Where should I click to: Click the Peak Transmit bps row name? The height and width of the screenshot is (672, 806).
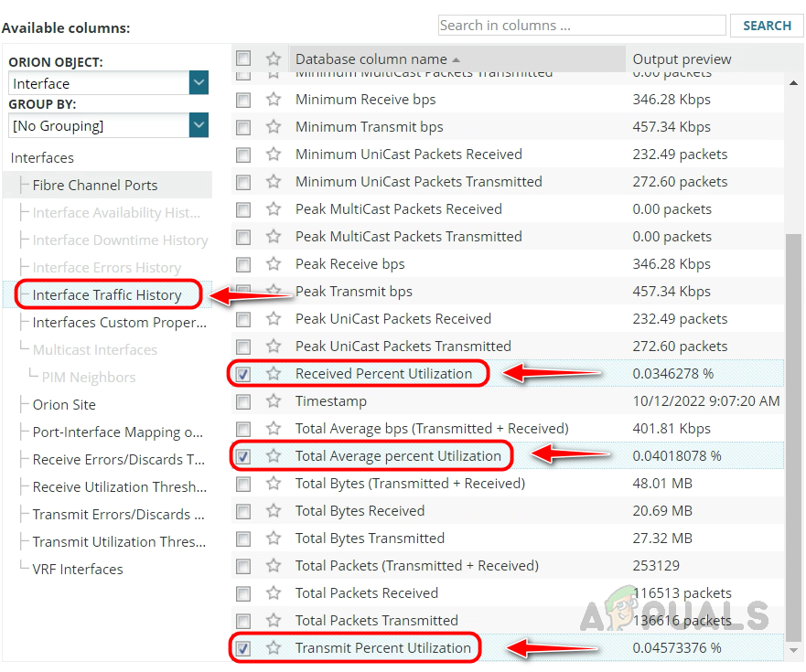[x=354, y=292]
